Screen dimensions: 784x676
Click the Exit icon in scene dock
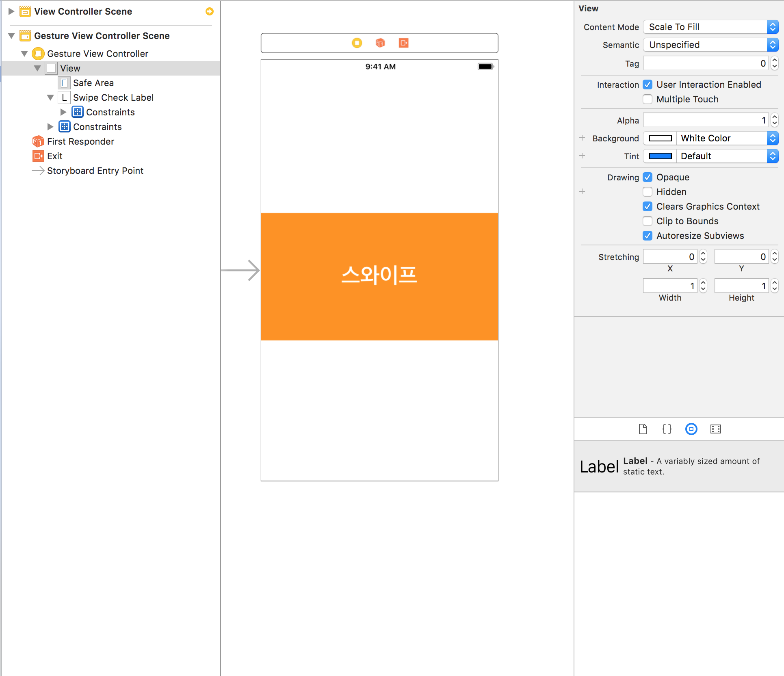(x=404, y=43)
